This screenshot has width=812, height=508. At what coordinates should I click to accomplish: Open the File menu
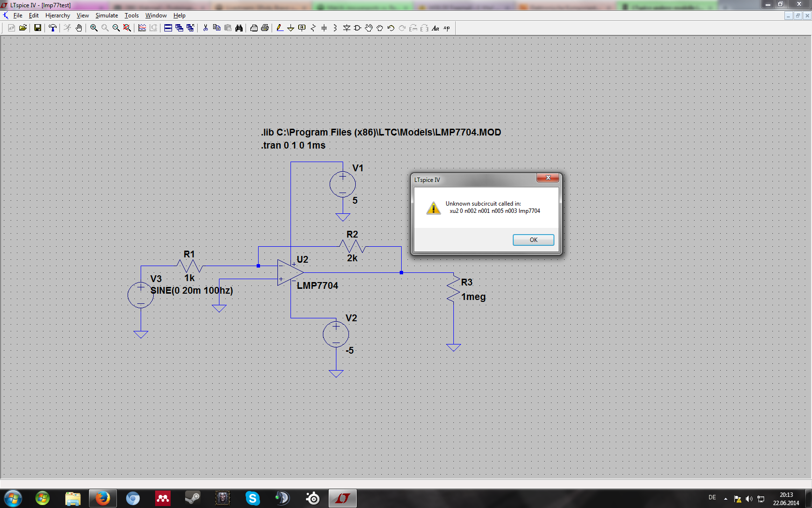coord(18,15)
